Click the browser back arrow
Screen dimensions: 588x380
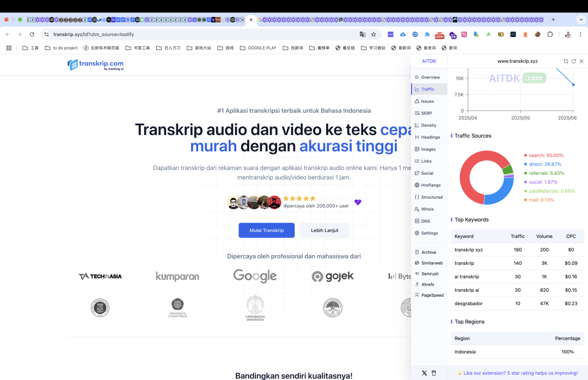[8, 34]
